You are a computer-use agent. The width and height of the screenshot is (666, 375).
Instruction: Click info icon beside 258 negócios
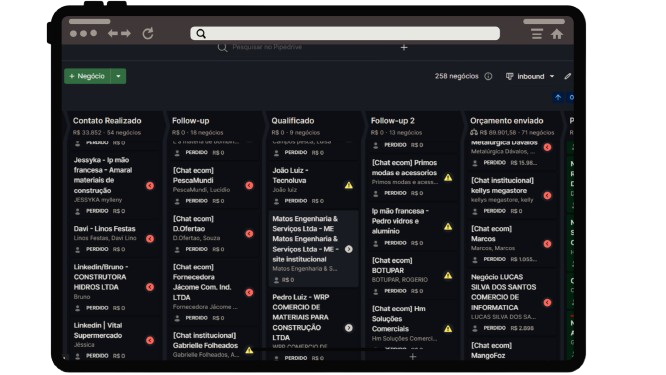[488, 76]
